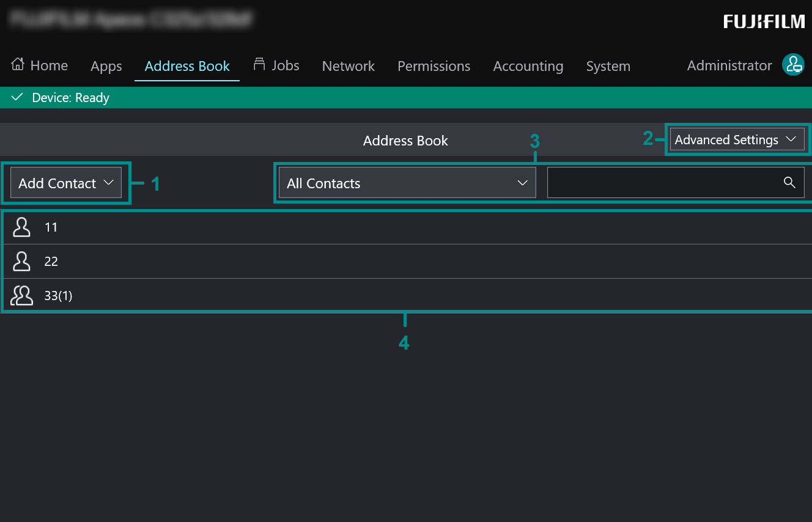This screenshot has height=522, width=812.
Task: Switch to the Network tab
Action: [x=348, y=66]
